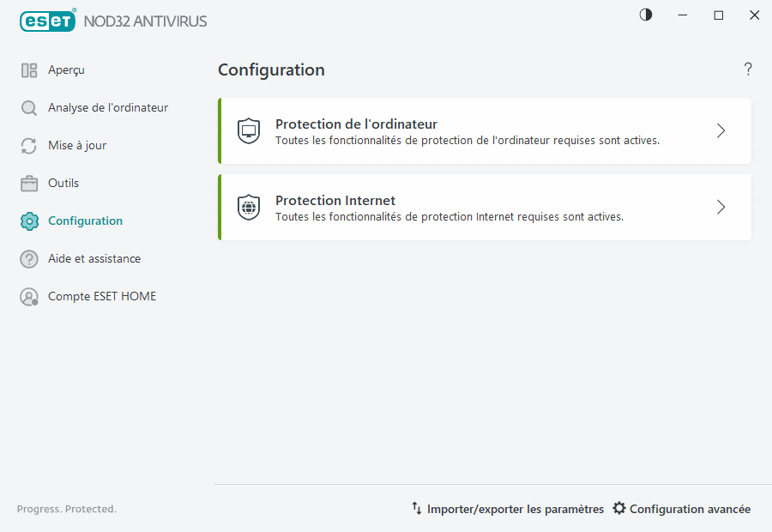
Task: Open the Configuration avancée gear icon
Action: tap(619, 508)
